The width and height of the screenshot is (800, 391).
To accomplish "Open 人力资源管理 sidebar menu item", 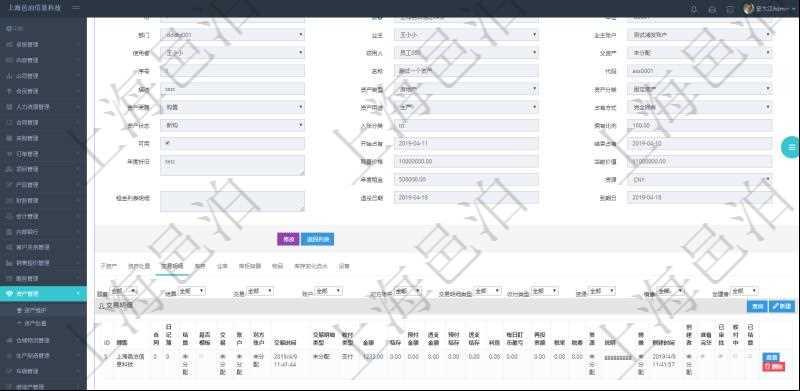I will 43,107.
